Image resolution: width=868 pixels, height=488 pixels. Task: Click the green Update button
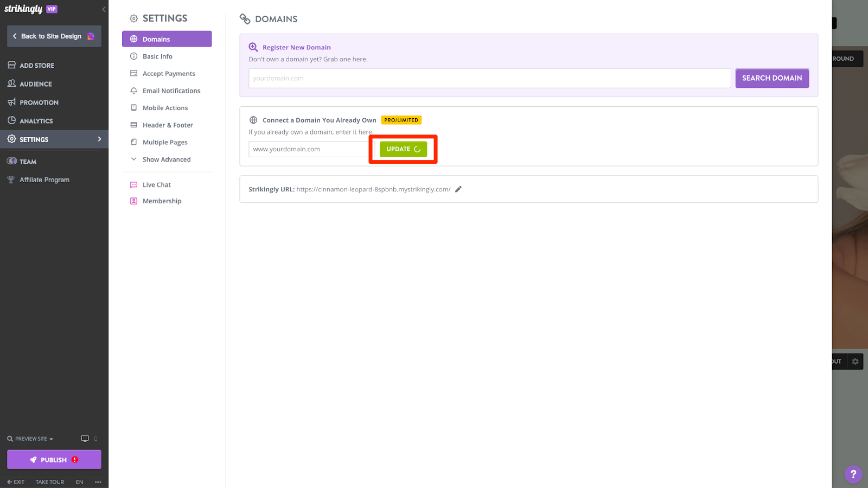403,149
